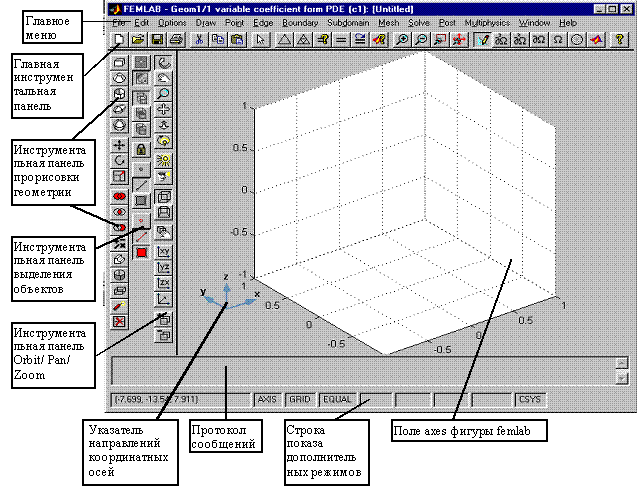The height and width of the screenshot is (499, 637).
Task: Click the Save disk icon
Action: pyautogui.click(x=157, y=39)
